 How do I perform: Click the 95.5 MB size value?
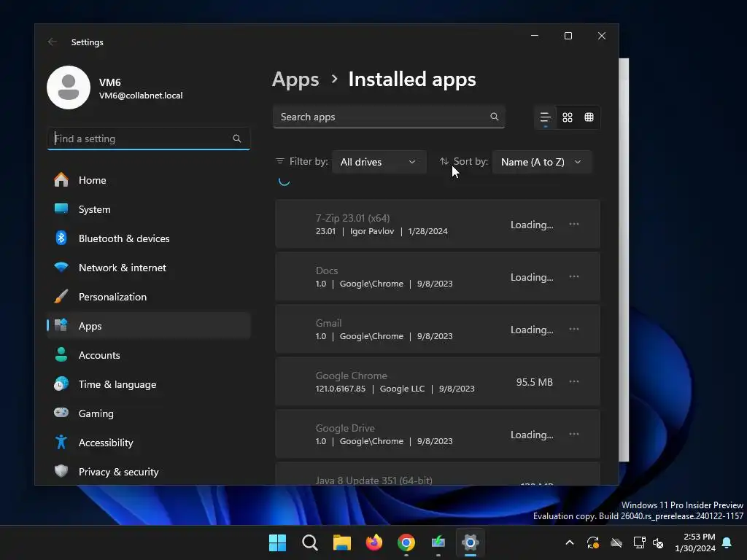pyautogui.click(x=535, y=382)
